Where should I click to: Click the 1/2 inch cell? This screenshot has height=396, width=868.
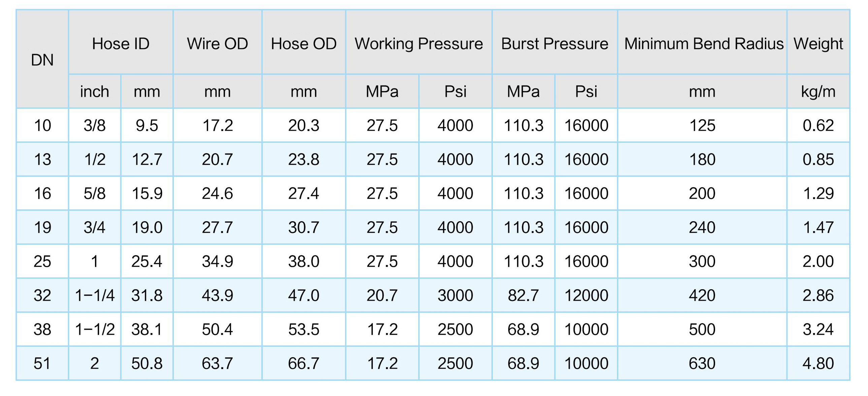click(94, 159)
